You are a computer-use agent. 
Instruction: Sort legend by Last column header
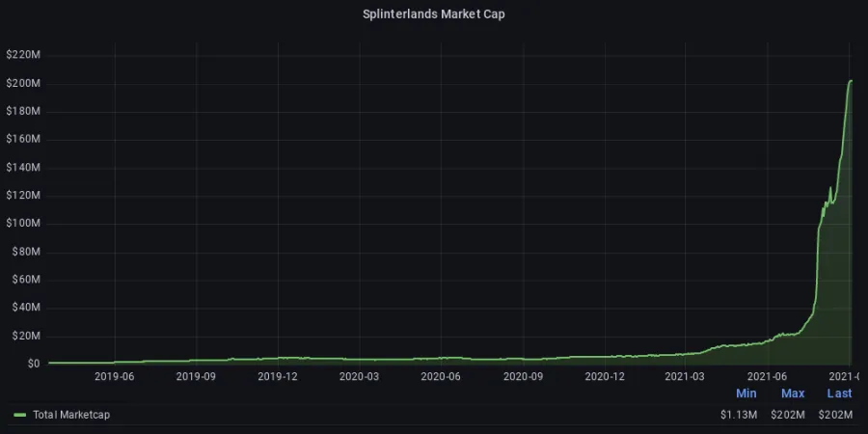pyautogui.click(x=839, y=393)
